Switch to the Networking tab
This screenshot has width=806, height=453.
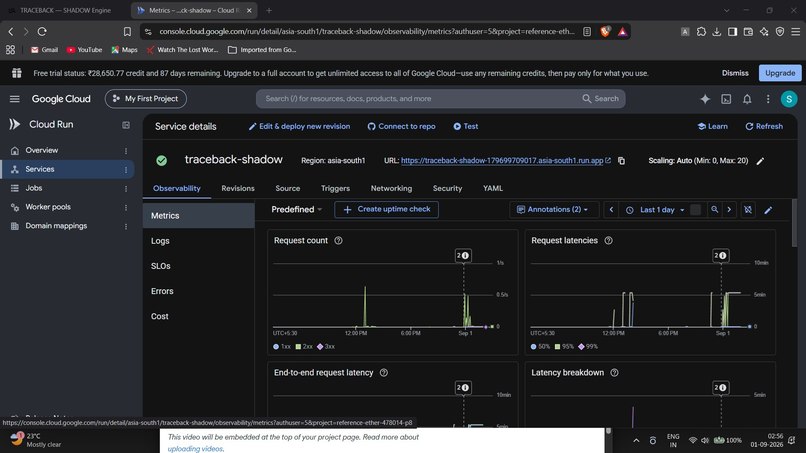click(391, 188)
